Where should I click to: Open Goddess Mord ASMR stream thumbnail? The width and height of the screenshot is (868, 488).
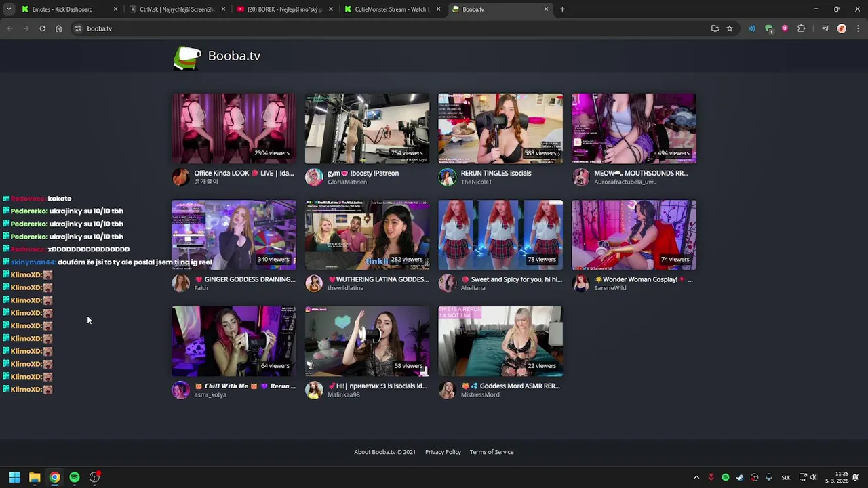[x=500, y=341]
